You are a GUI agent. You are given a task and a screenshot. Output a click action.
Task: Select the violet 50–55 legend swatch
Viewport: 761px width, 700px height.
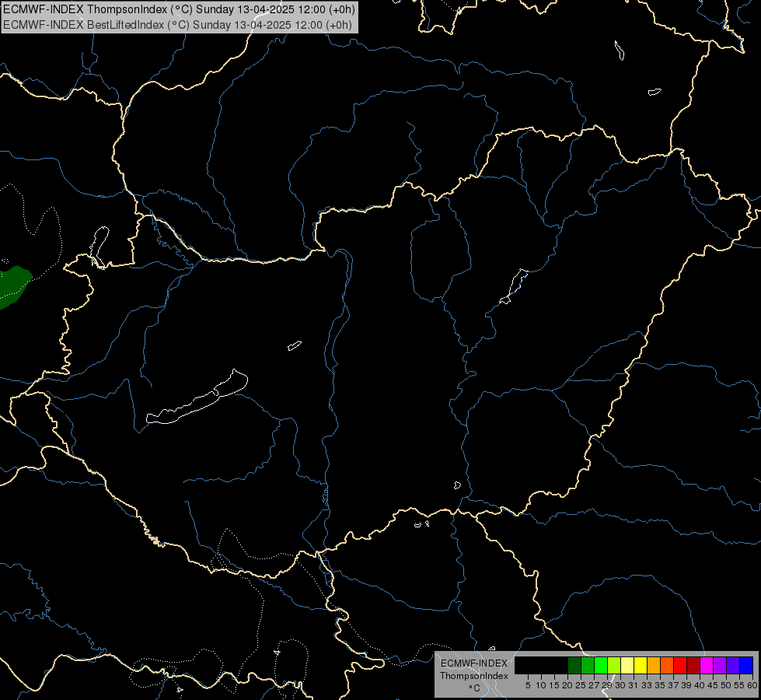point(733,665)
